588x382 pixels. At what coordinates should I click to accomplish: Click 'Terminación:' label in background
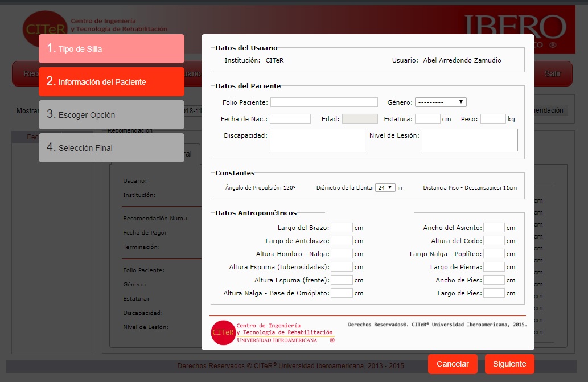point(141,247)
